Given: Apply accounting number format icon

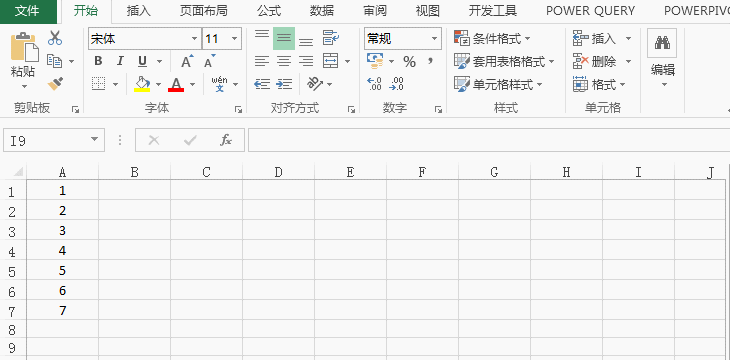Looking at the screenshot, I should tap(375, 61).
